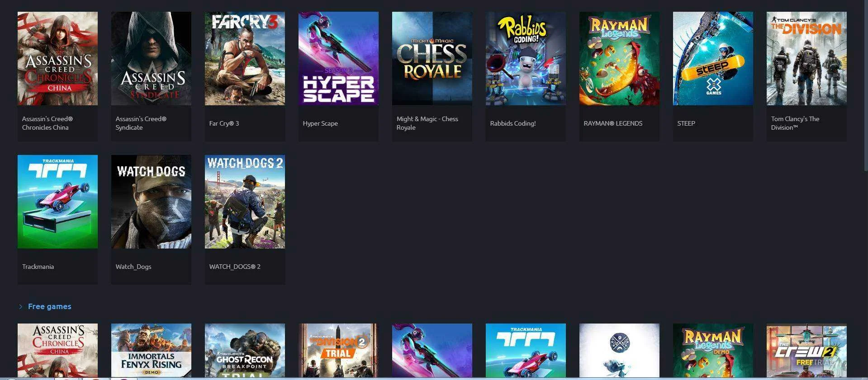Open the white emblem cover in Free games
The image size is (868, 380).
(x=619, y=350)
